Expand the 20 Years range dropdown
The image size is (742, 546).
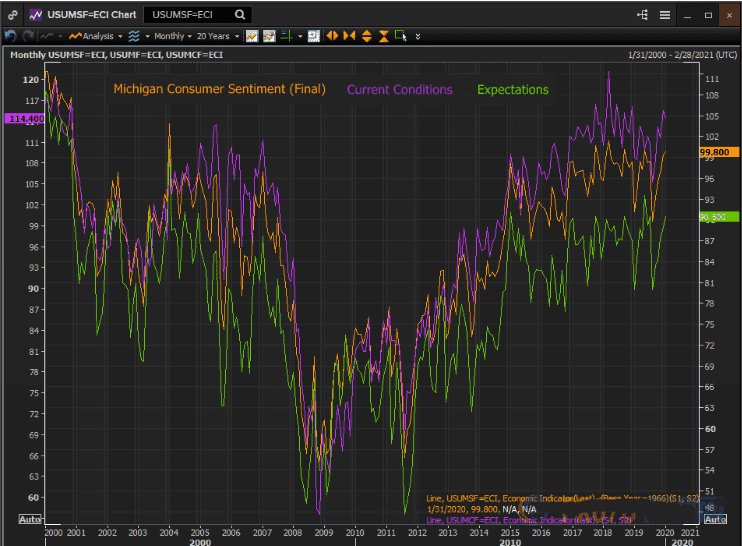click(x=218, y=35)
